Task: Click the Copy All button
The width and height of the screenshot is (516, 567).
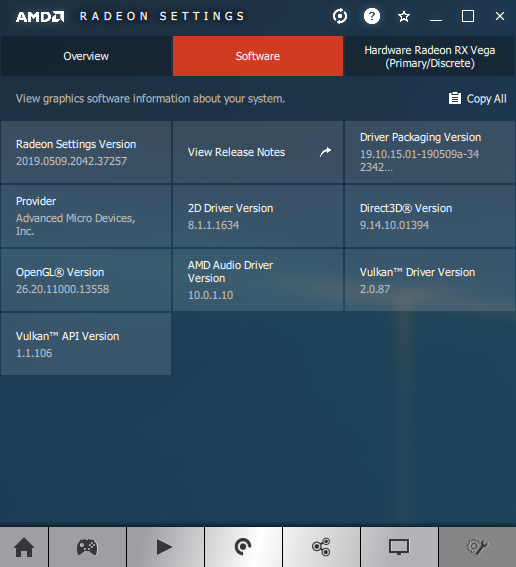Action: click(x=477, y=98)
